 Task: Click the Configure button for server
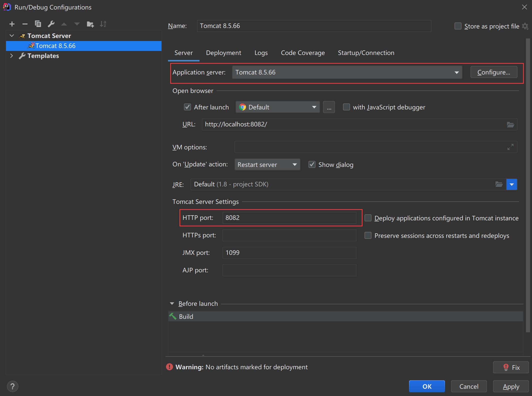click(494, 72)
